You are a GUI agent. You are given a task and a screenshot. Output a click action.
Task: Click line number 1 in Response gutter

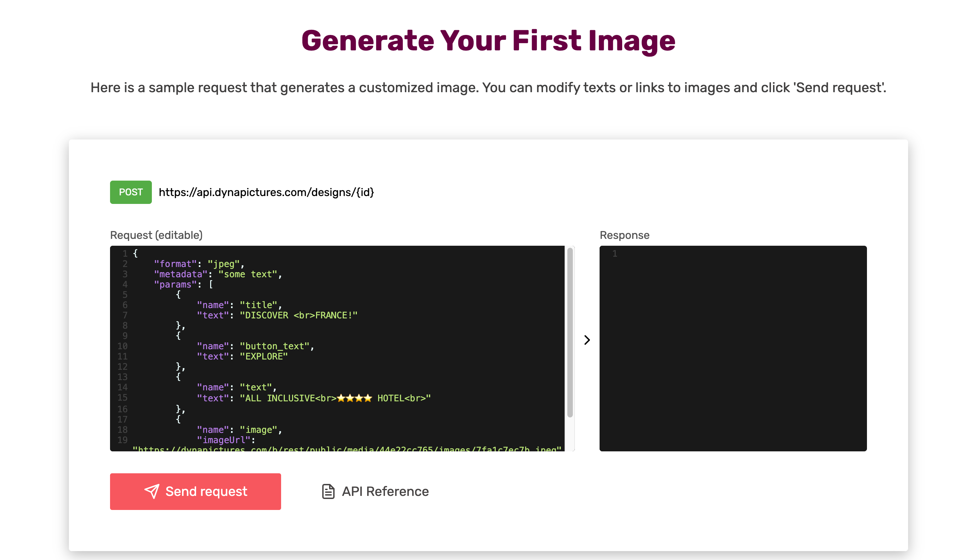[x=615, y=254]
